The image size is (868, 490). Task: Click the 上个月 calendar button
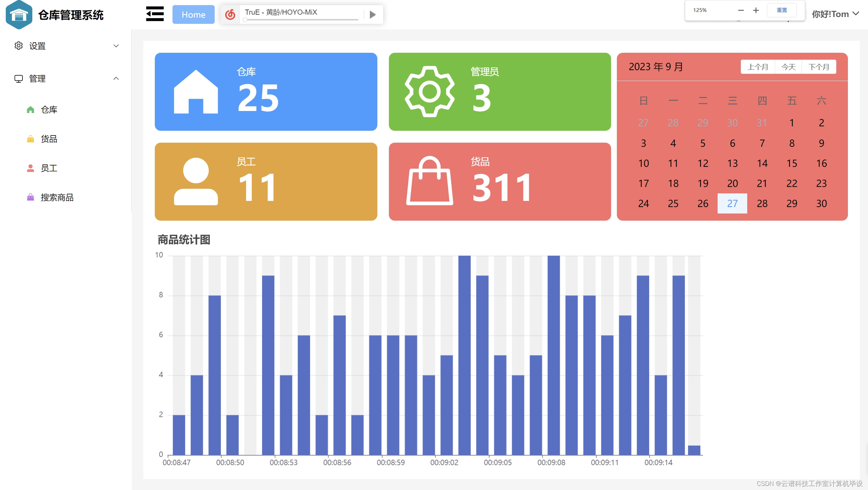click(x=758, y=67)
